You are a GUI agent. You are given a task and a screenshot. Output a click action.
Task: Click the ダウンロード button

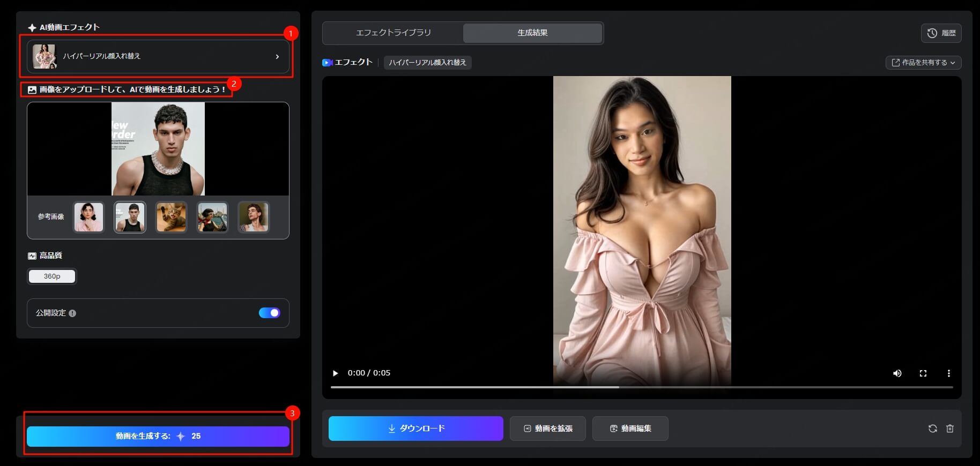click(x=416, y=429)
